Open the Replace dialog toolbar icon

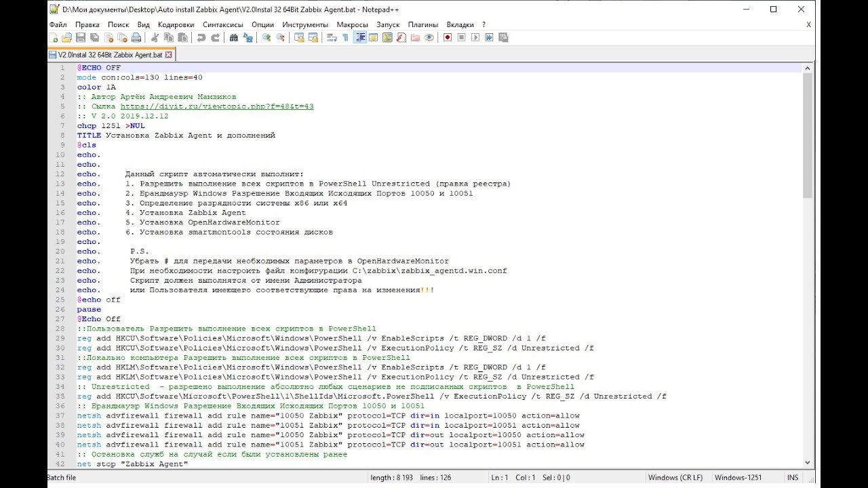coord(248,38)
